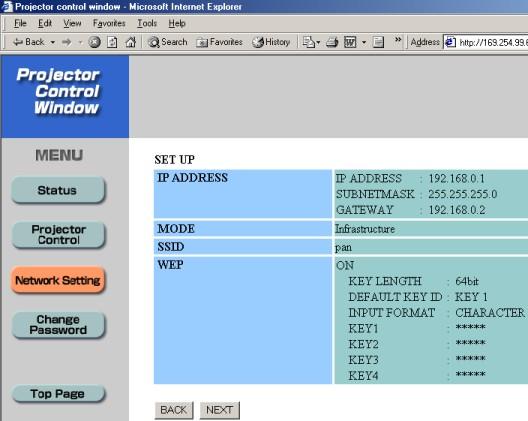Viewport: 528px width, 421px height.
Task: Click the WEP row label
Action: (x=170, y=265)
